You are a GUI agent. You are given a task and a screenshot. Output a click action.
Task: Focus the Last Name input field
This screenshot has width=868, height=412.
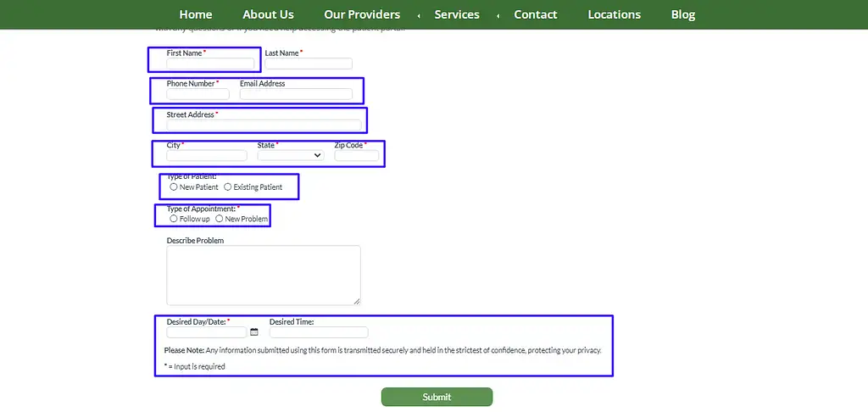[309, 64]
